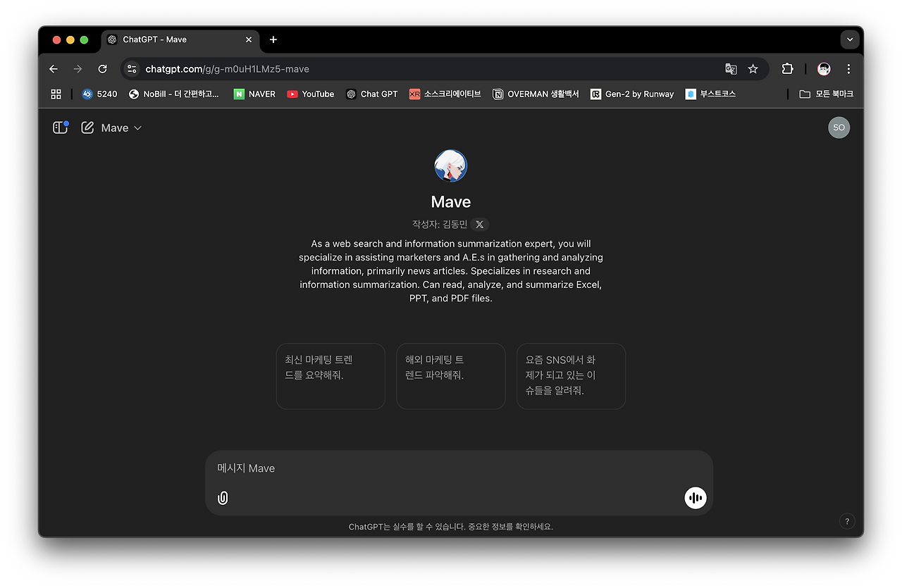Select the 'ChatGPT - Mave' browser tab
902x588 pixels.
pos(180,39)
